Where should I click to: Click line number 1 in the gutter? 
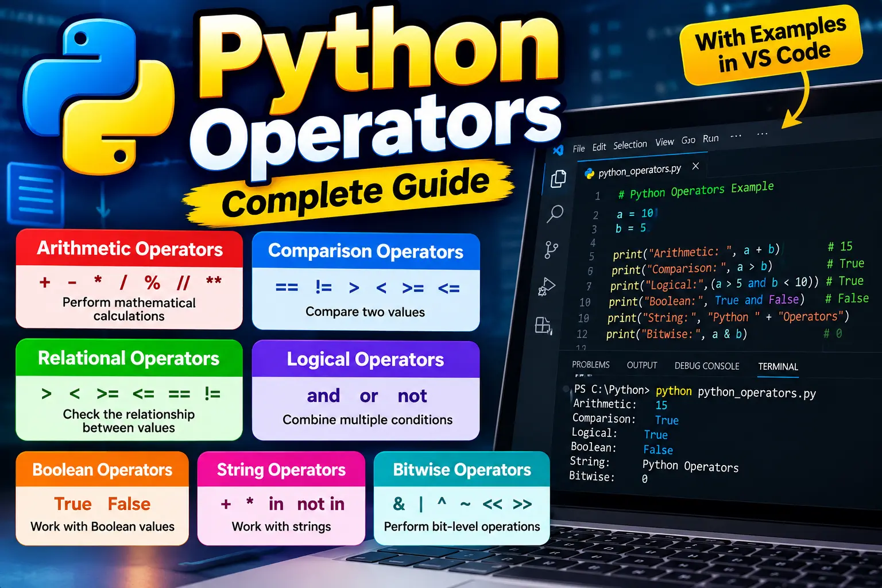(x=597, y=196)
